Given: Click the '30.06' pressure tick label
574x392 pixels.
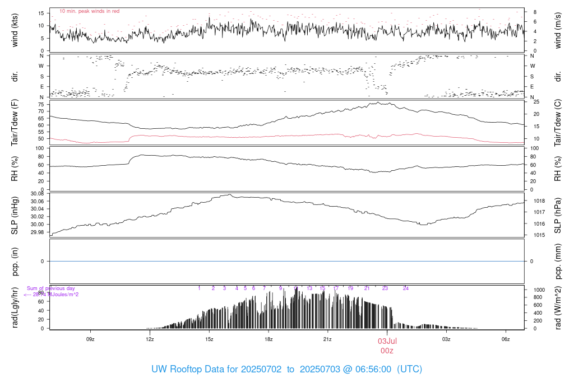Looking at the screenshot, I should click(38, 202).
